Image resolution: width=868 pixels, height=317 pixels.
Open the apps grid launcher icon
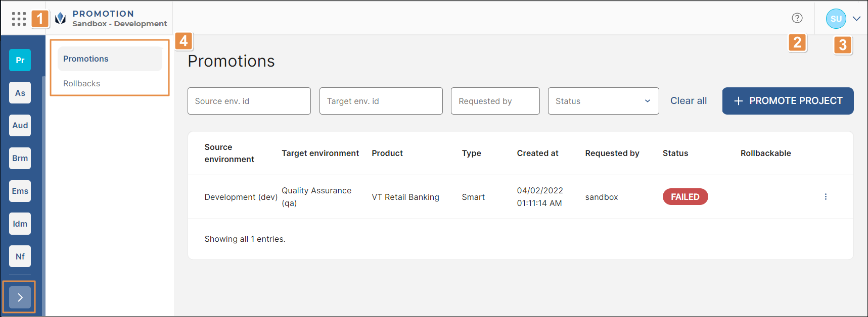point(19,19)
